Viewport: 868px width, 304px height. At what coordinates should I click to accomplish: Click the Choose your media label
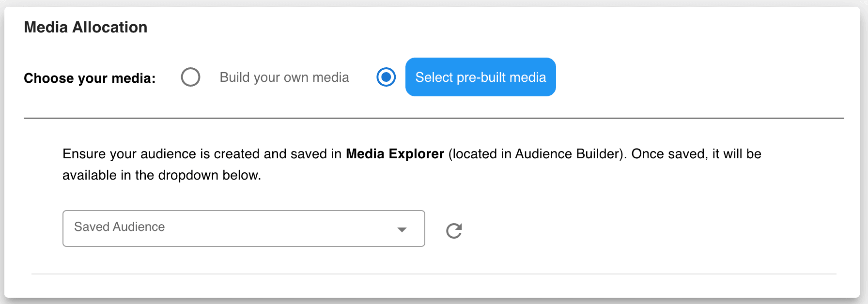point(90,78)
